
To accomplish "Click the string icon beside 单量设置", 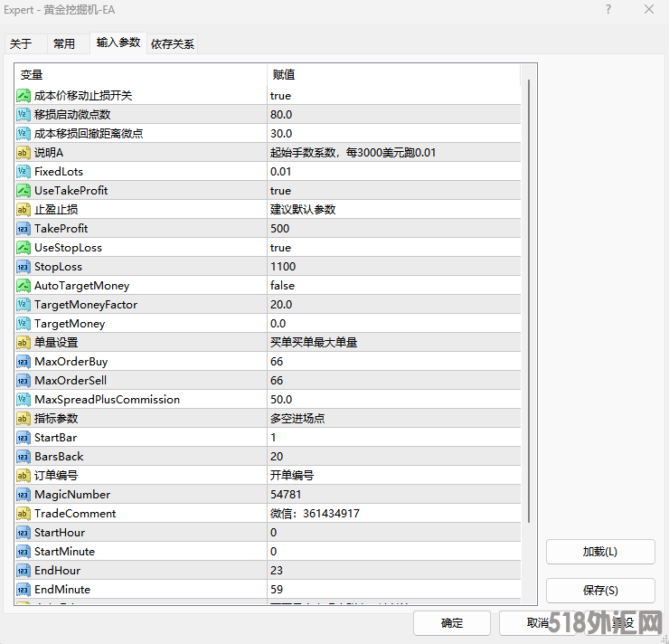I will tap(23, 342).
